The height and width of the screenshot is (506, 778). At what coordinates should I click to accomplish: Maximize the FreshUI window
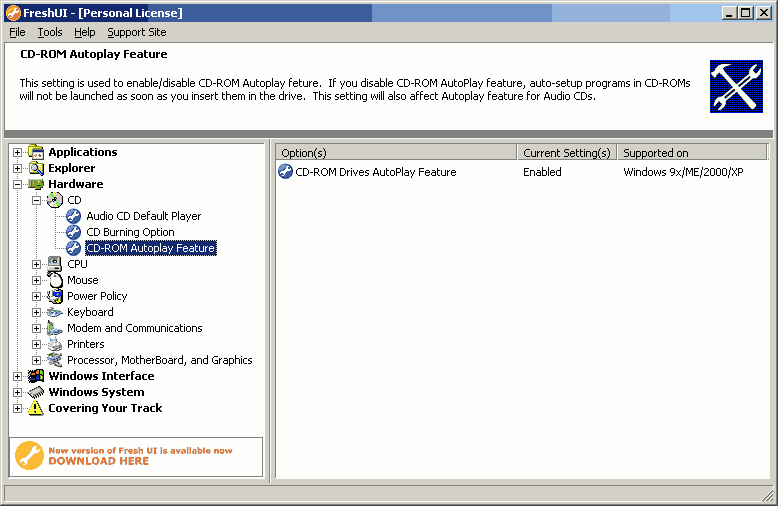click(x=746, y=13)
